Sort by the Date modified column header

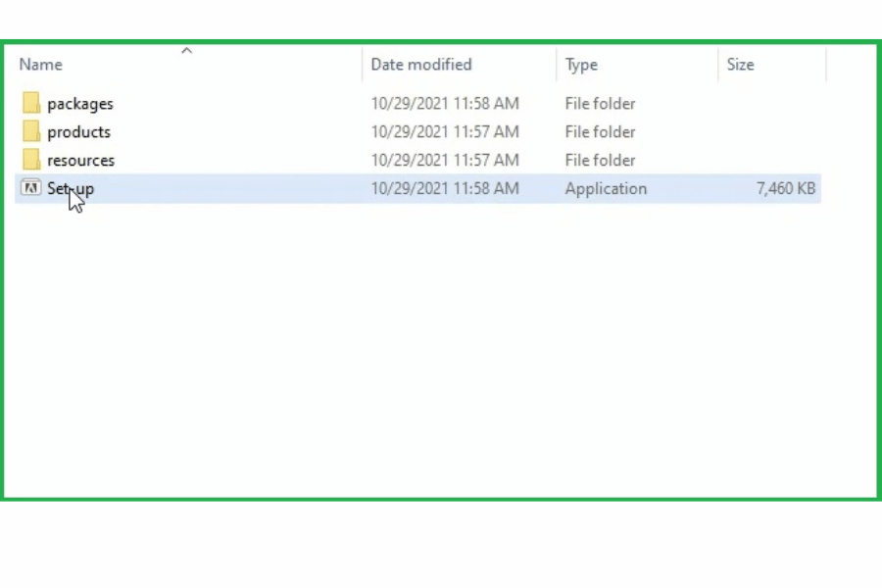[421, 65]
